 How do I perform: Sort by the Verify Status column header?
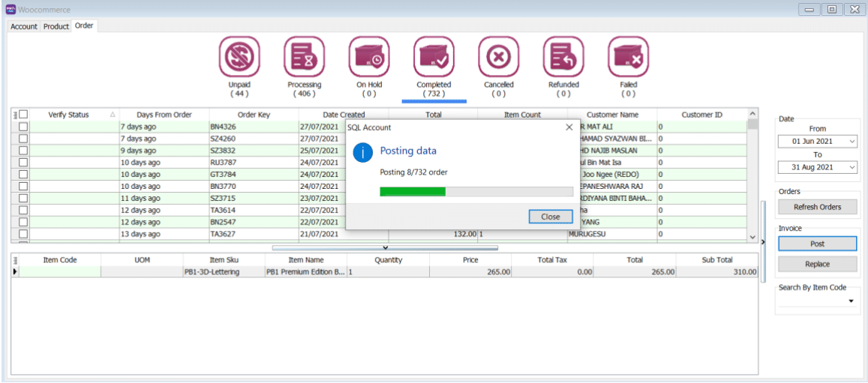click(x=69, y=115)
